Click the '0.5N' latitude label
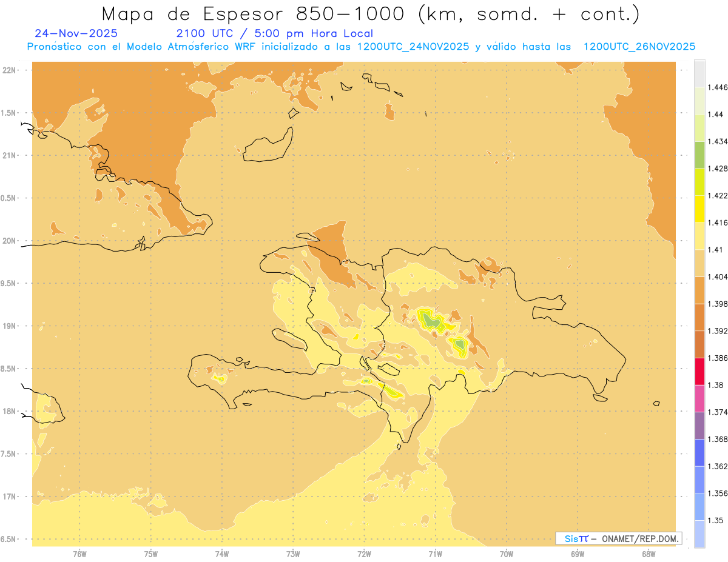 (8, 198)
